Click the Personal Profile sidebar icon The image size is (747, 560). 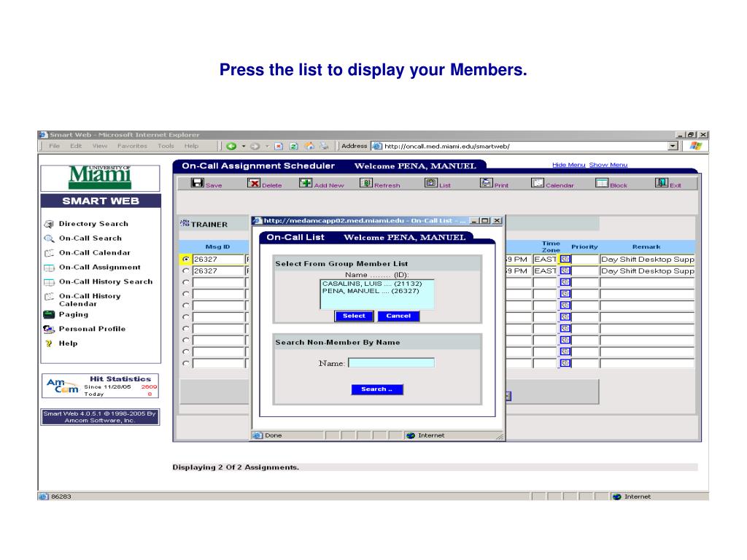[49, 329]
